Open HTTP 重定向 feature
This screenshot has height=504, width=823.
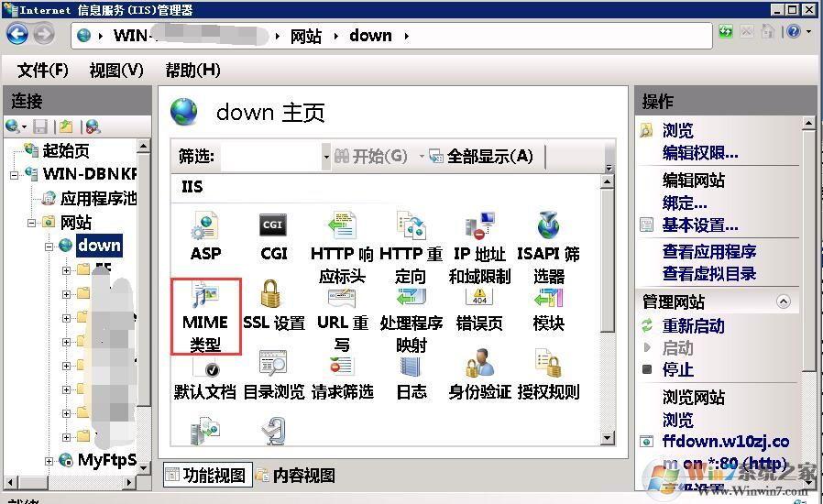coord(411,247)
